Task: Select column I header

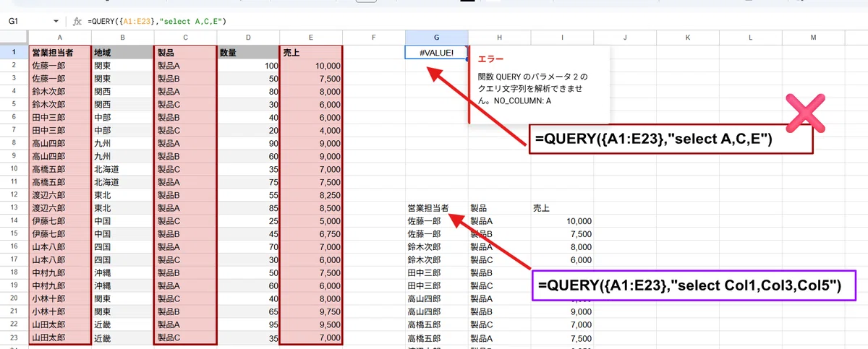Action: click(x=562, y=38)
